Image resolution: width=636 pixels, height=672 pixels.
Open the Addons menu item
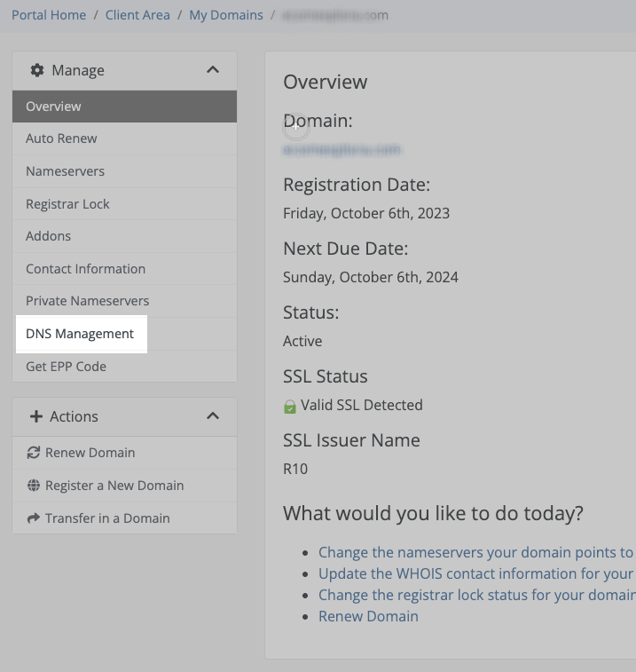[x=125, y=236]
